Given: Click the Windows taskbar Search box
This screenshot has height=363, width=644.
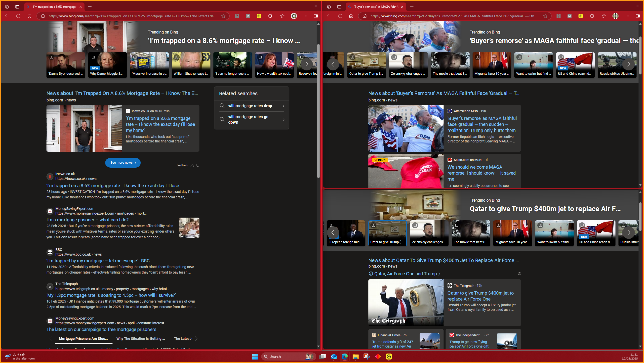Looking at the screenshot, I should coord(288,356).
